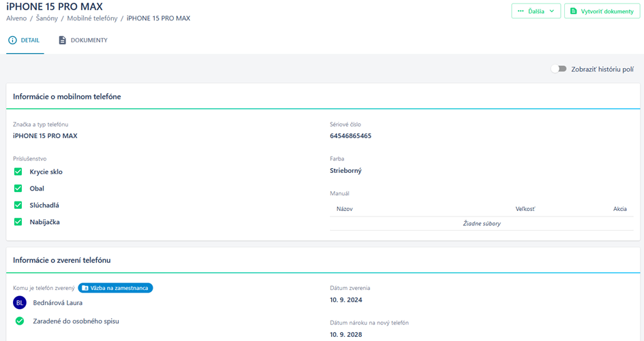
Task: Toggle Zobraziť históriu polí switch
Action: (559, 69)
